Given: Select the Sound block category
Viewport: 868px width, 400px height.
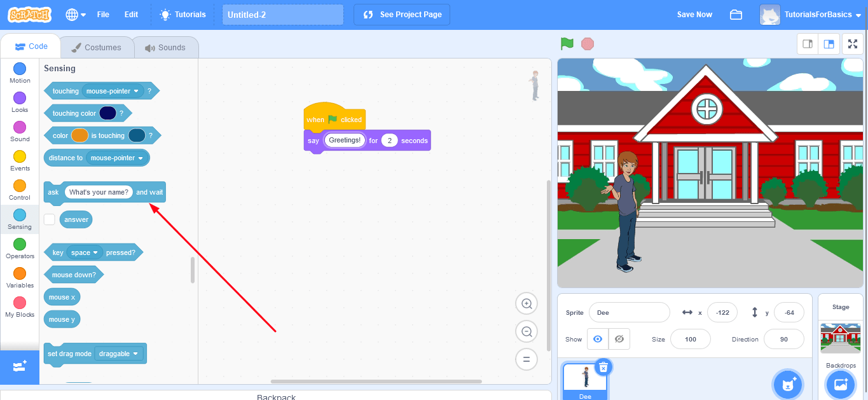Looking at the screenshot, I should (20, 132).
